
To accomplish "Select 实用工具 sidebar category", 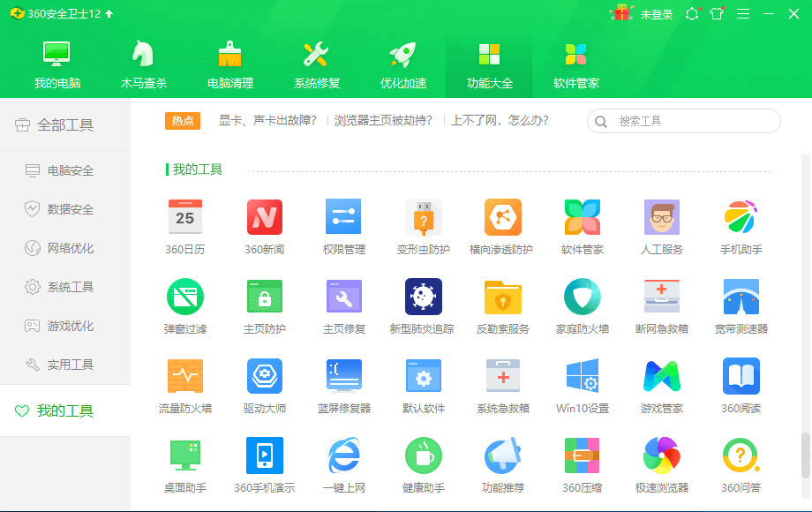I will point(65,365).
